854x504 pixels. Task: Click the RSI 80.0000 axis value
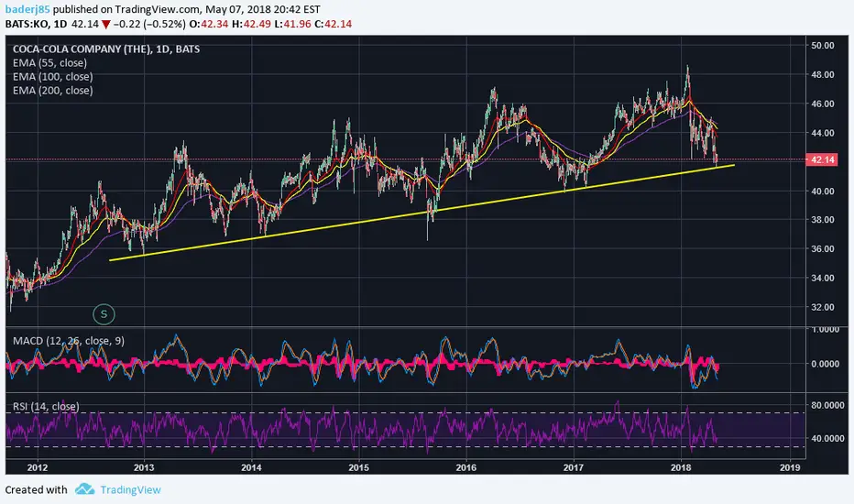pyautogui.click(x=827, y=405)
